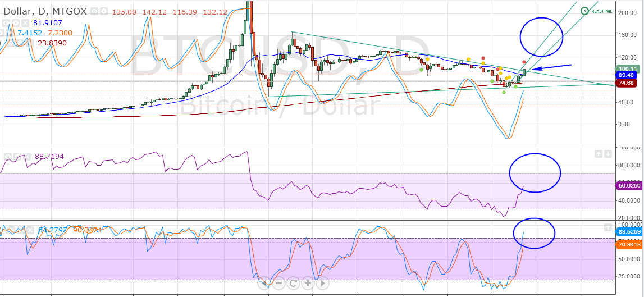This screenshot has width=644, height=297.
Task: Click the light blue value 7.4152
Action: (30, 33)
